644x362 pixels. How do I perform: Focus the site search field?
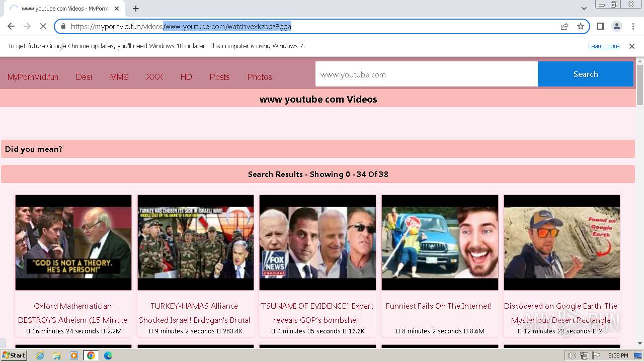pyautogui.click(x=427, y=74)
